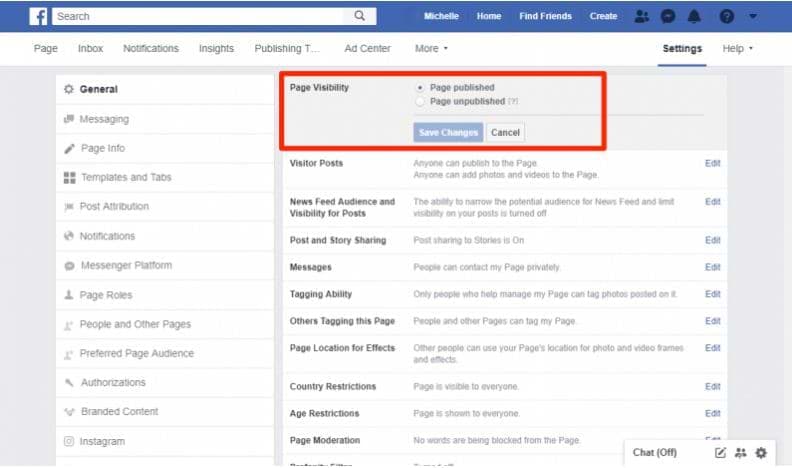Edit the Age Restrictions setting
The width and height of the screenshot is (792, 468).
[x=712, y=413]
